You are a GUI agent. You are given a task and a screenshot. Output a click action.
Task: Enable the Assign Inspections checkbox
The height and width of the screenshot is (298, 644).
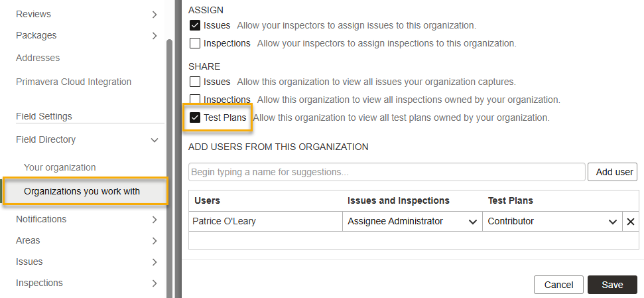195,43
